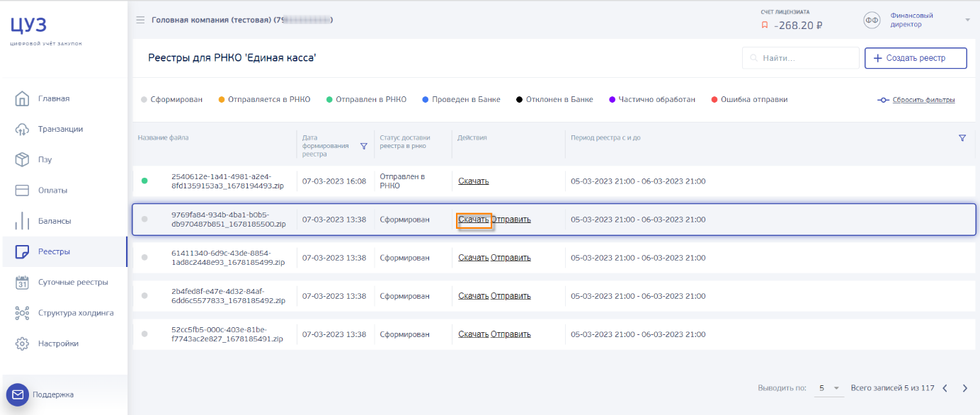Click the blue Проведен в Банке dot
980x415 pixels.
(425, 100)
